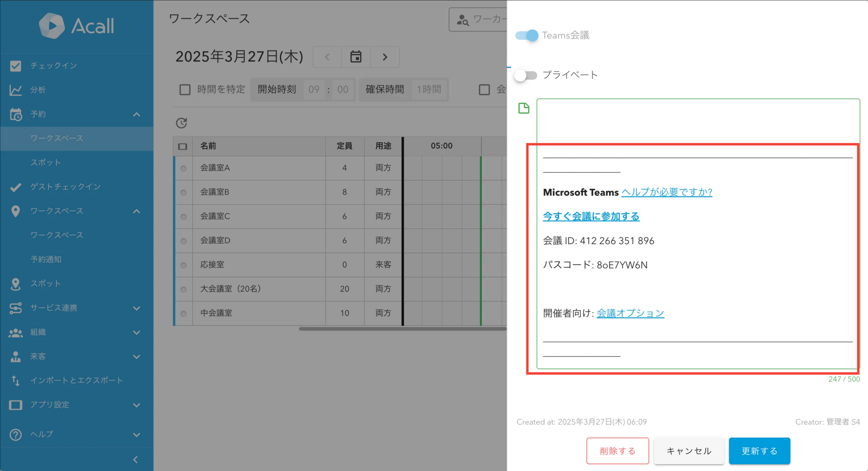Click the 組織 people group icon
868x471 pixels.
[15, 332]
